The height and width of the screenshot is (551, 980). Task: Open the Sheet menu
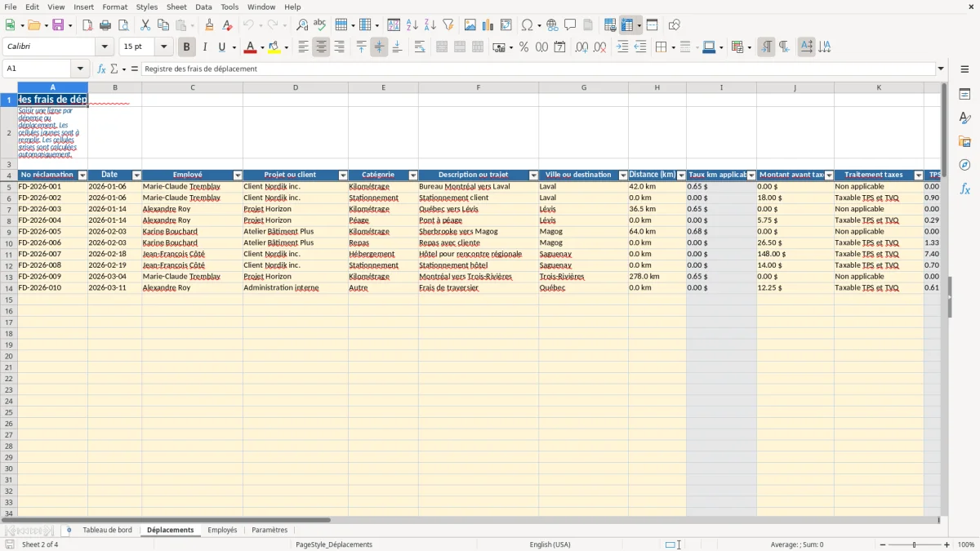click(x=176, y=7)
